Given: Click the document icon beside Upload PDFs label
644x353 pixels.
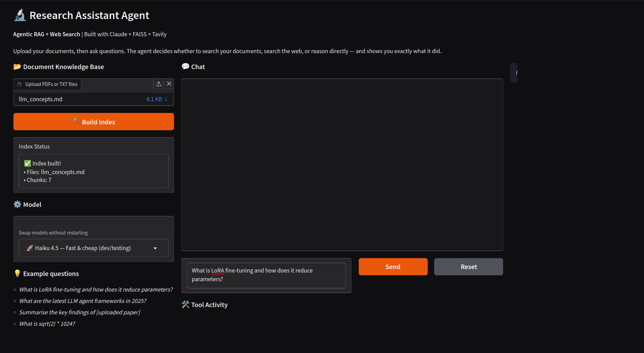Looking at the screenshot, I should (x=20, y=84).
